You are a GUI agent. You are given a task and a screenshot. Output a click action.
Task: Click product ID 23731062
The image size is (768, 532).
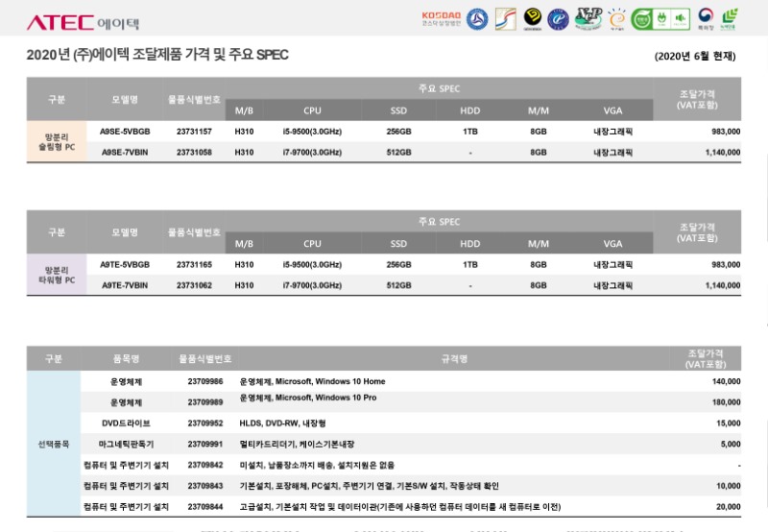tap(194, 285)
